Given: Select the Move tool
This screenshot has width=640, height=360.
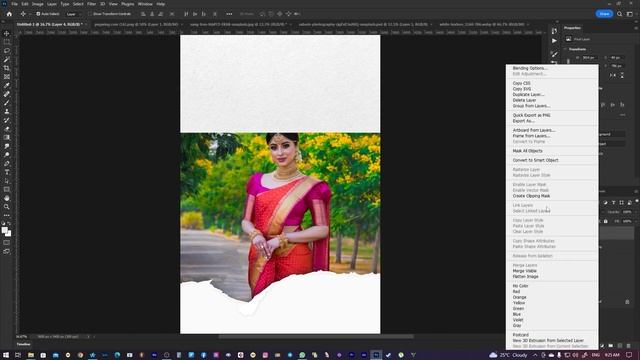Looking at the screenshot, I should click(x=7, y=33).
